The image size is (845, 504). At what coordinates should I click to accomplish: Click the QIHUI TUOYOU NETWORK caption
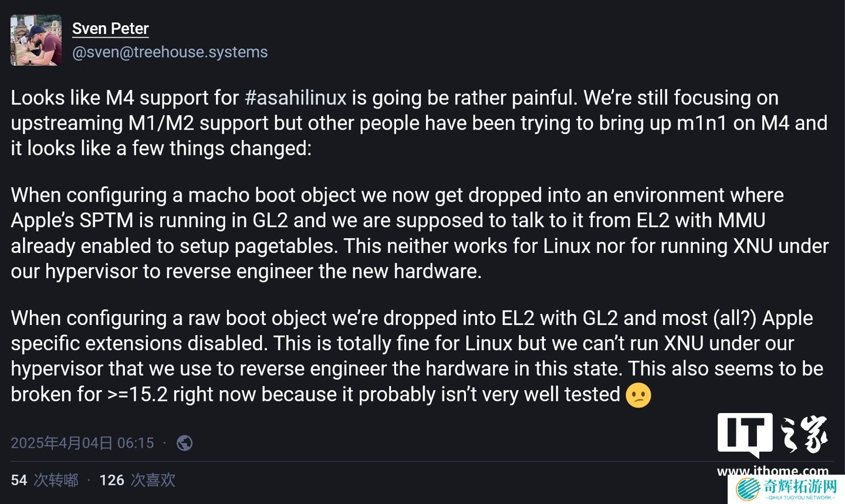pyautogui.click(x=800, y=498)
